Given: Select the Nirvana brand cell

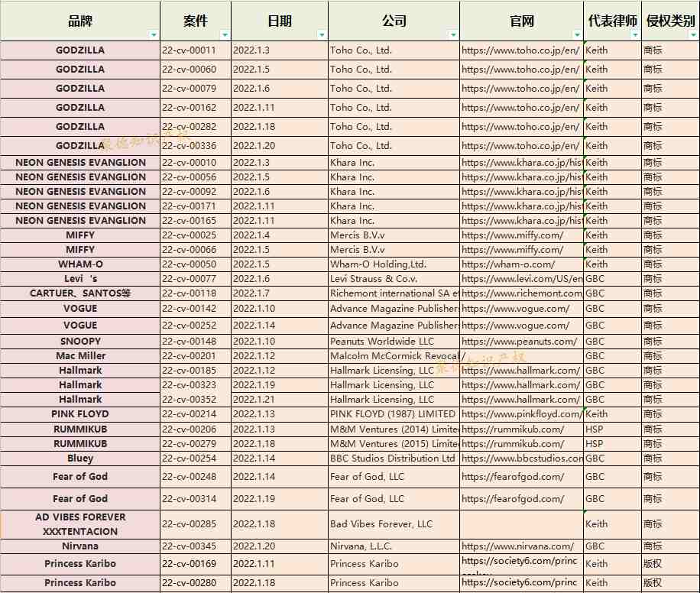Looking at the screenshot, I should coord(80,546).
